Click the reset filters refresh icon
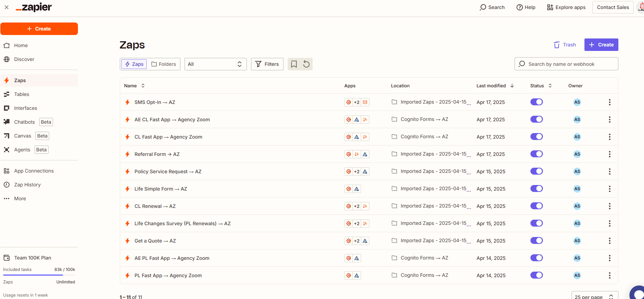644x299 pixels. coord(306,64)
